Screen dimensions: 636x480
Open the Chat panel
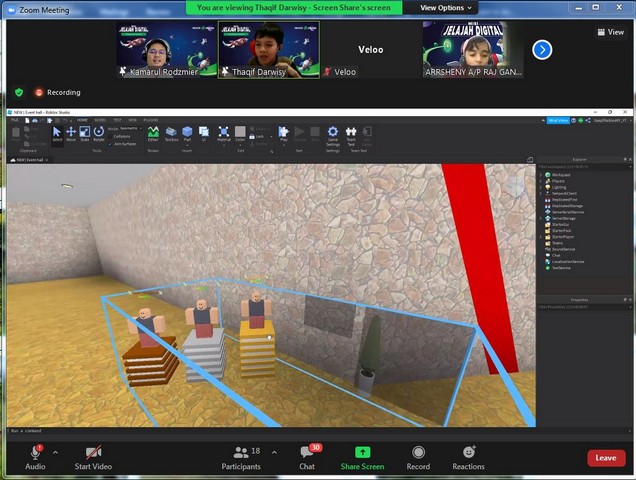point(307,453)
